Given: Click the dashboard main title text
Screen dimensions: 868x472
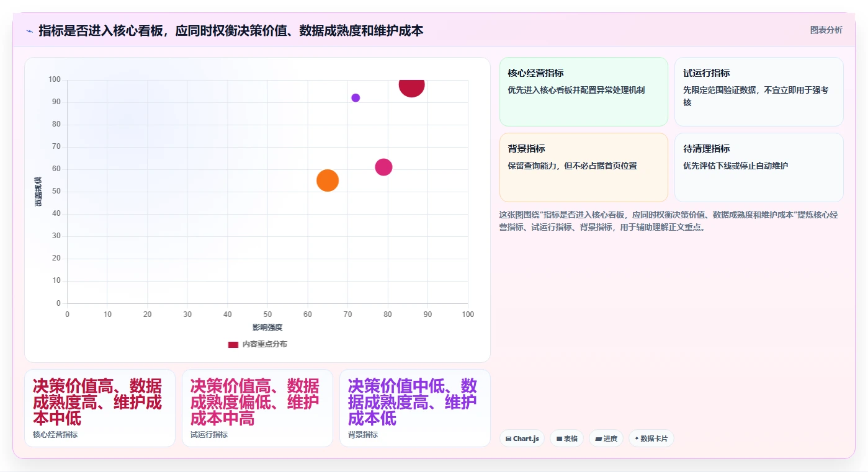Looking at the screenshot, I should pos(231,30).
